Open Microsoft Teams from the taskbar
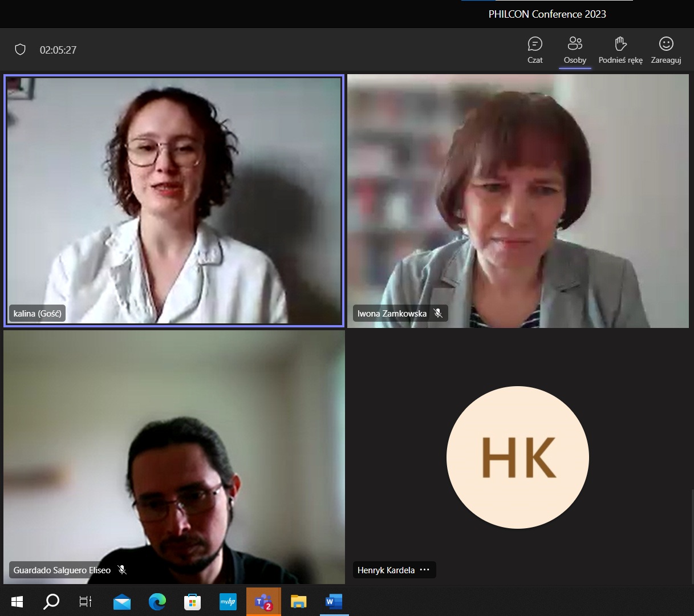 [263, 602]
